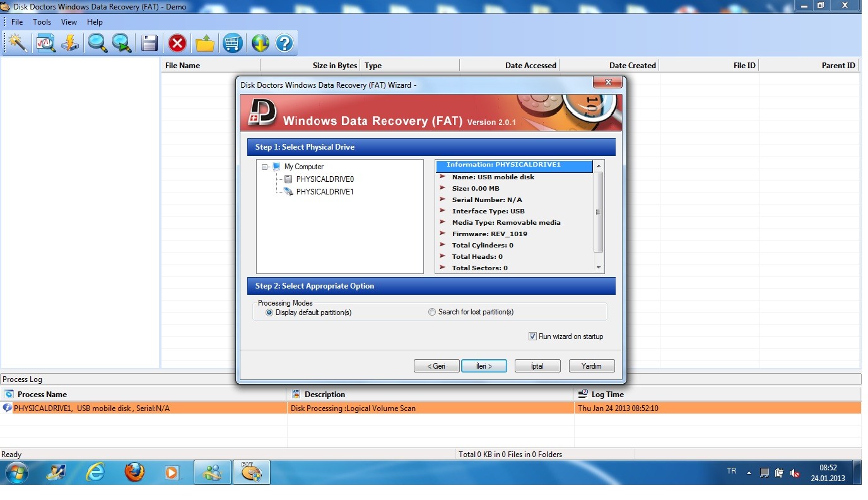Viewport: 868px width, 500px height.
Task: Click the drive with lightning bolt icon
Action: [x=70, y=43]
